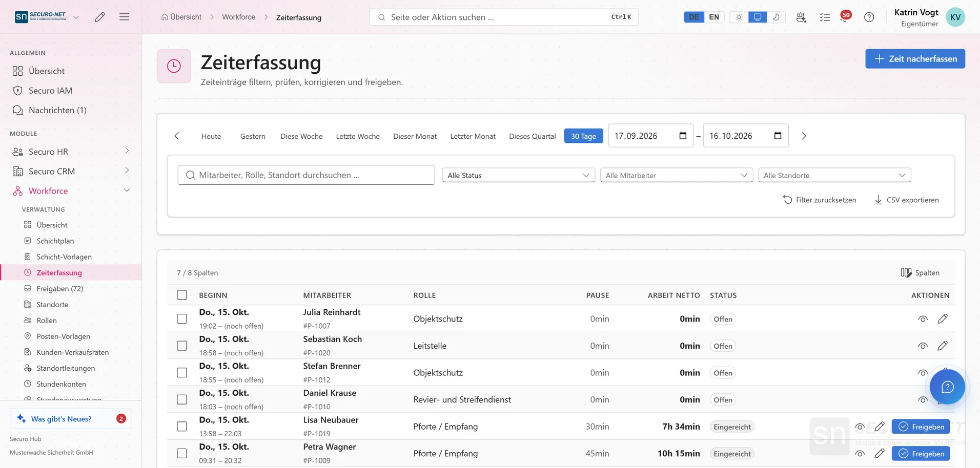Open Schichtplan in the sidebar

pos(55,241)
